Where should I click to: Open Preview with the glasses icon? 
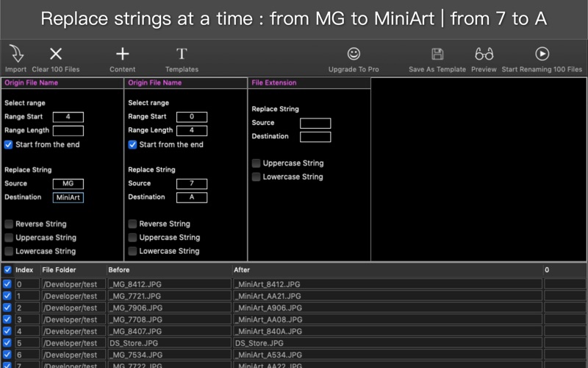(484, 54)
